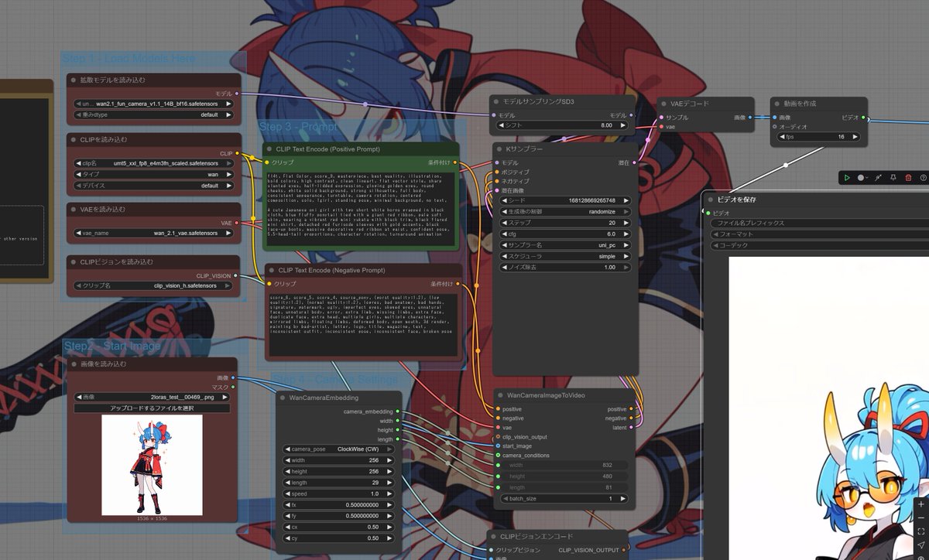Image resolution: width=929 pixels, height=560 pixels.
Task: Open the unet model name dropdown wan2.1_fun_camera
Action: tap(153, 103)
